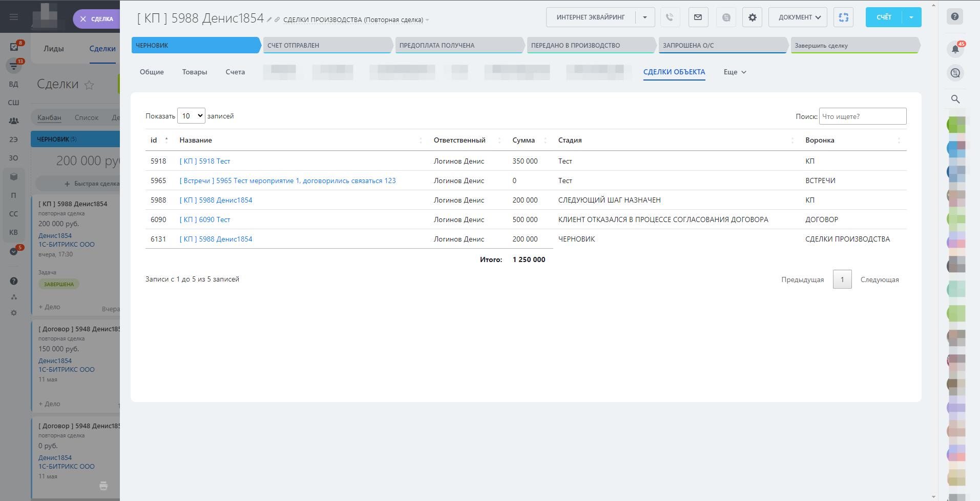The width and height of the screenshot is (980, 501).
Task: Expand the ДОКУМЕНТ dropdown
Action: tap(798, 17)
